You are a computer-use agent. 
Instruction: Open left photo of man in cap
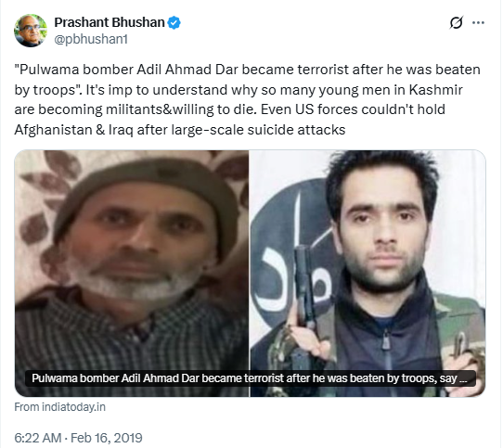coord(132,274)
